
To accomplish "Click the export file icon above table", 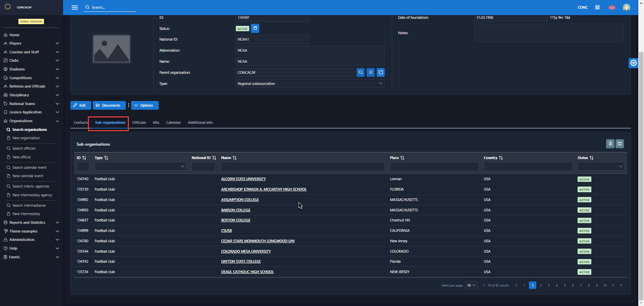I will coord(610,144).
